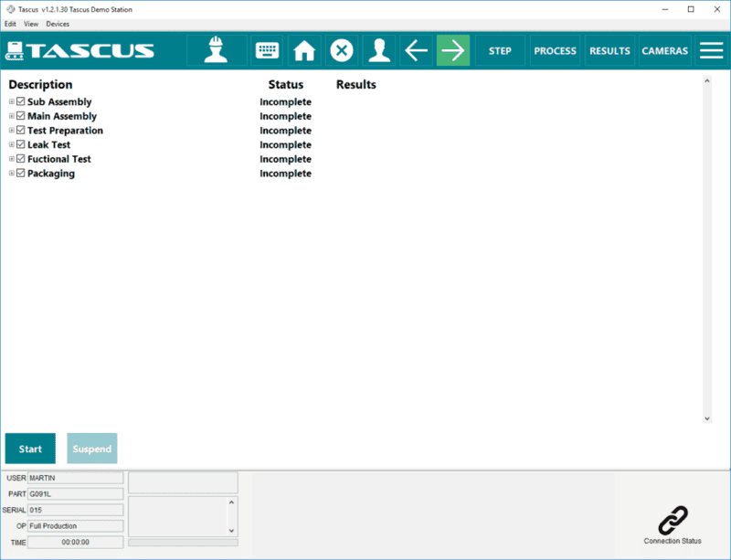Expand the Sub Assembly tree node

12,101
